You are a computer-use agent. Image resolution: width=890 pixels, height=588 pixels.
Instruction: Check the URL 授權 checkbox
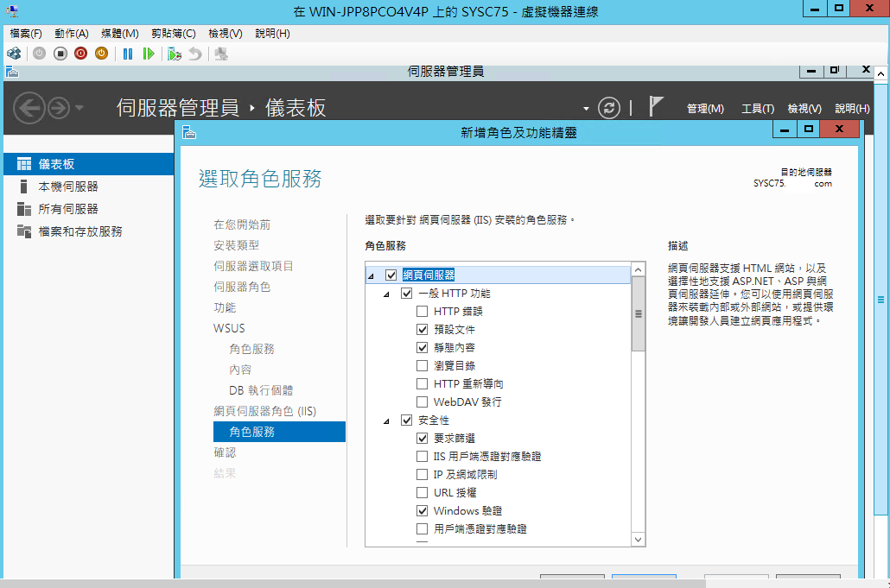pyautogui.click(x=422, y=493)
